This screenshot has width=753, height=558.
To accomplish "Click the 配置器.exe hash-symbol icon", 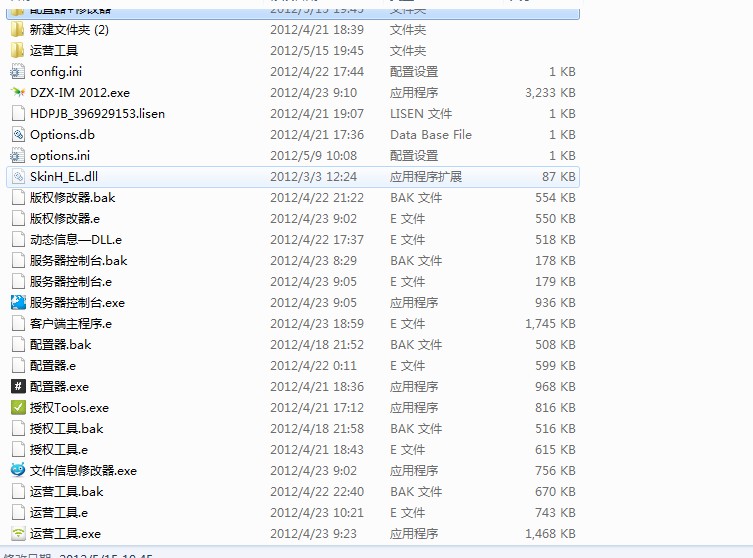I will coord(18,387).
